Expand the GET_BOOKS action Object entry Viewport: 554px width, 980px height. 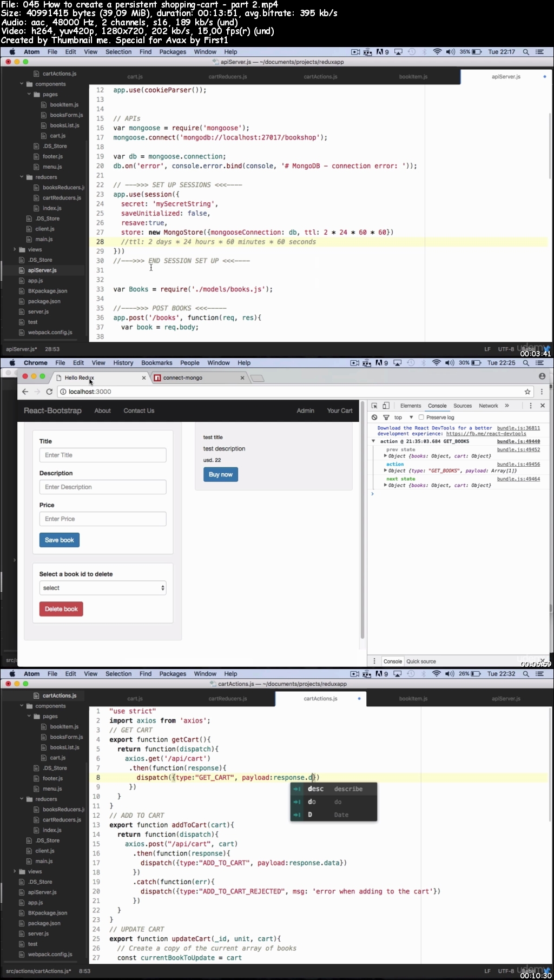pos(385,471)
